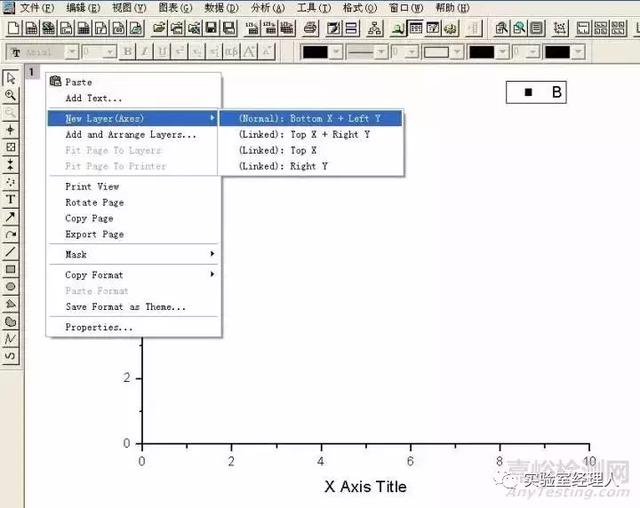Select the Draw Data dotted-circle tool
This screenshot has width=640, height=508.
point(11,182)
